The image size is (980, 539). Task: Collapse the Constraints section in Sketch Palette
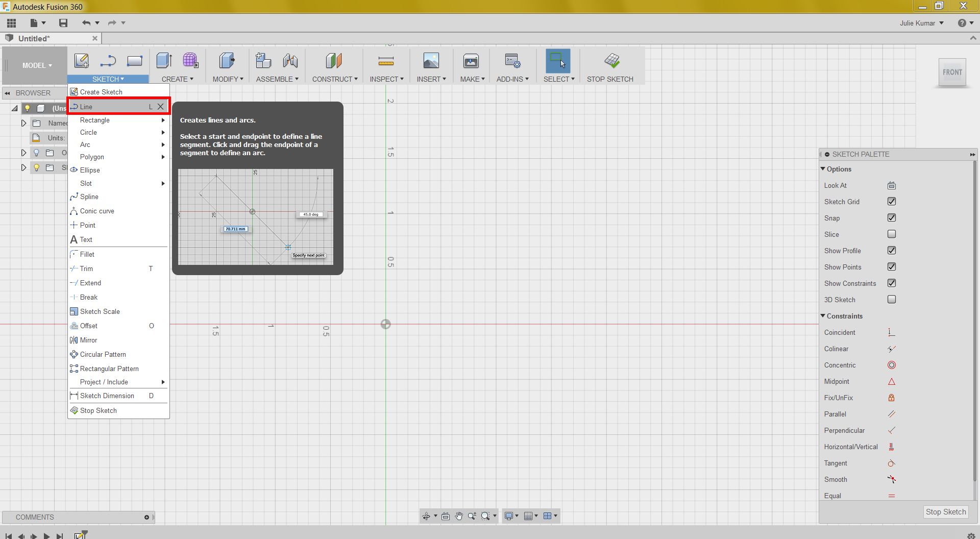[x=823, y=316]
